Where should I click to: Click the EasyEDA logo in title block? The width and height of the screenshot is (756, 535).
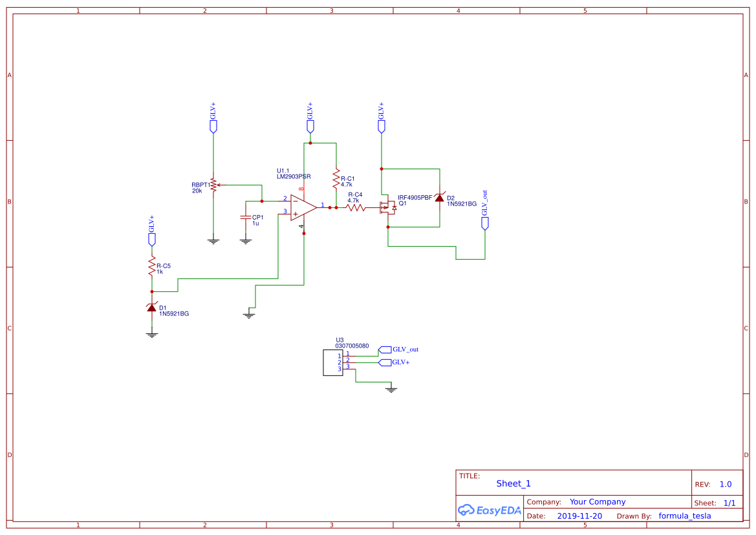coord(488,510)
